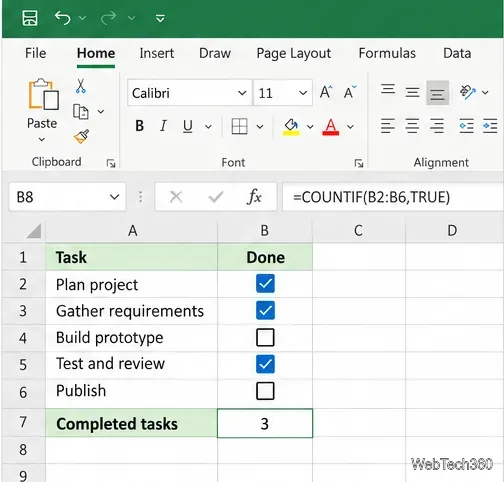Cancel formula entry with X button

coord(176,197)
